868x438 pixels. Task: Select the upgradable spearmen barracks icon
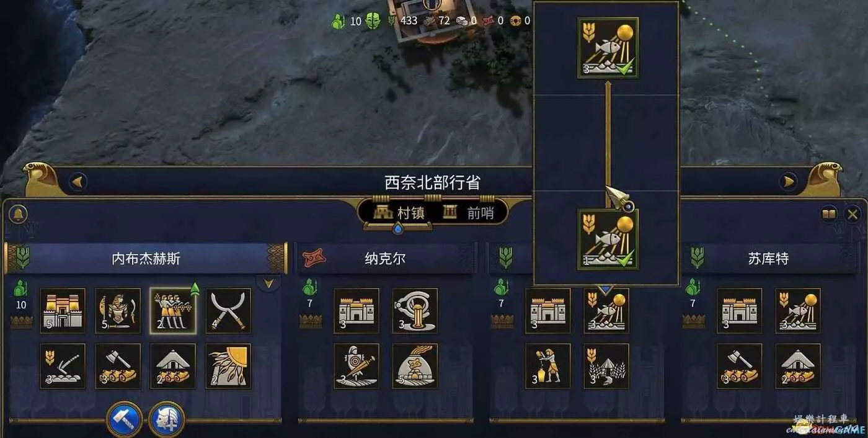[173, 311]
